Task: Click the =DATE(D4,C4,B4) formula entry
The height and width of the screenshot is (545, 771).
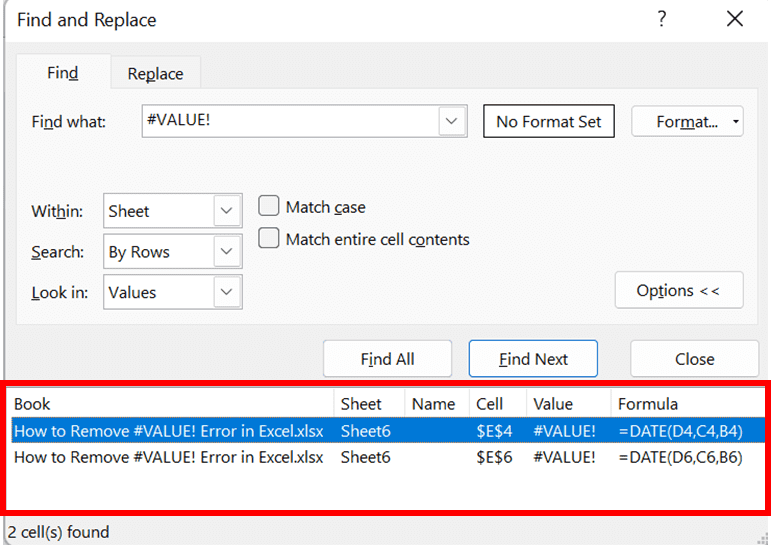Action: pos(681,431)
